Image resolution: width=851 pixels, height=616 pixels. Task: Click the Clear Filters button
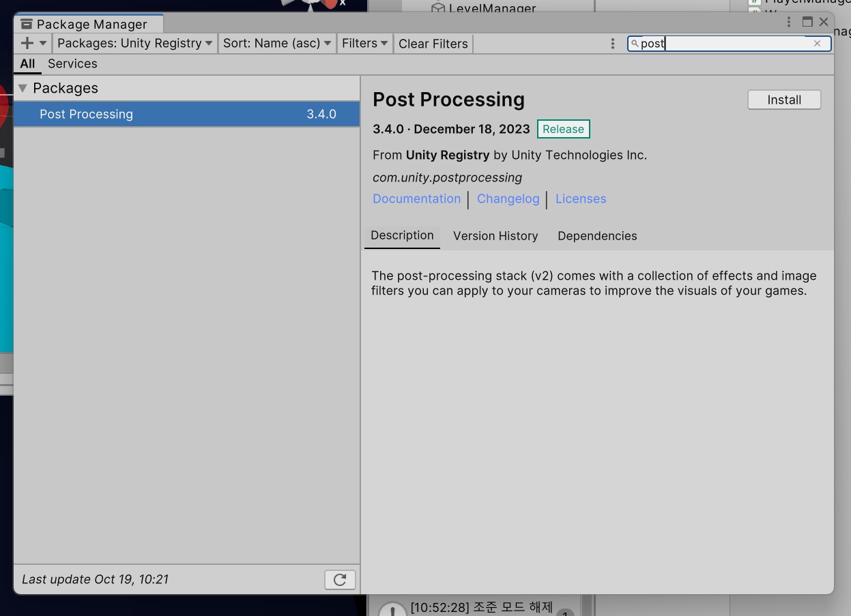point(433,44)
